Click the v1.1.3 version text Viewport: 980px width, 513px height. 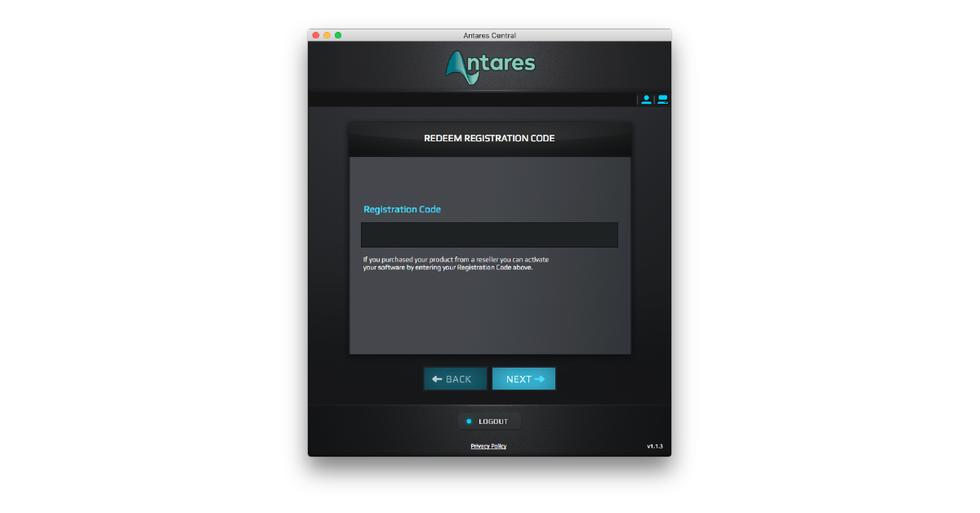point(655,446)
